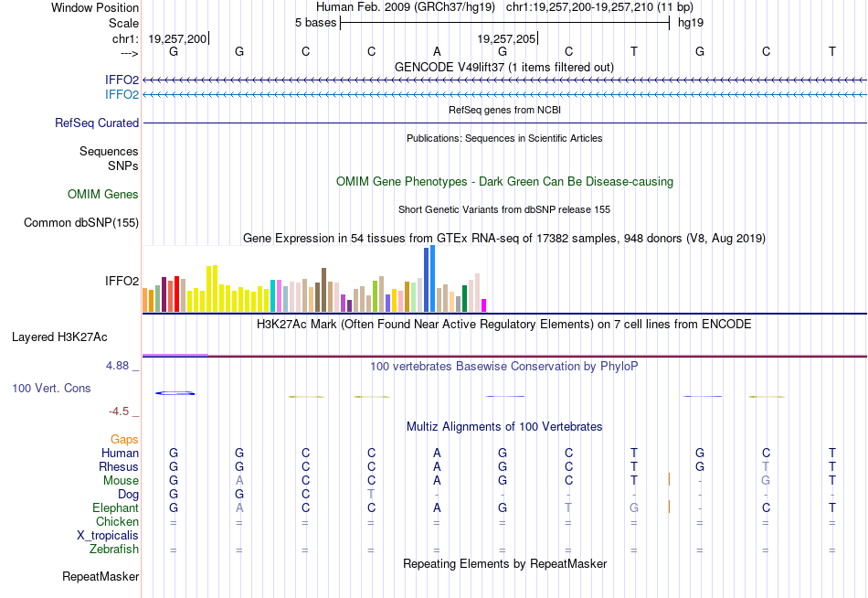Open 100 vertebrates Basewise Conservation by PhyloP title

pyautogui.click(x=504, y=367)
